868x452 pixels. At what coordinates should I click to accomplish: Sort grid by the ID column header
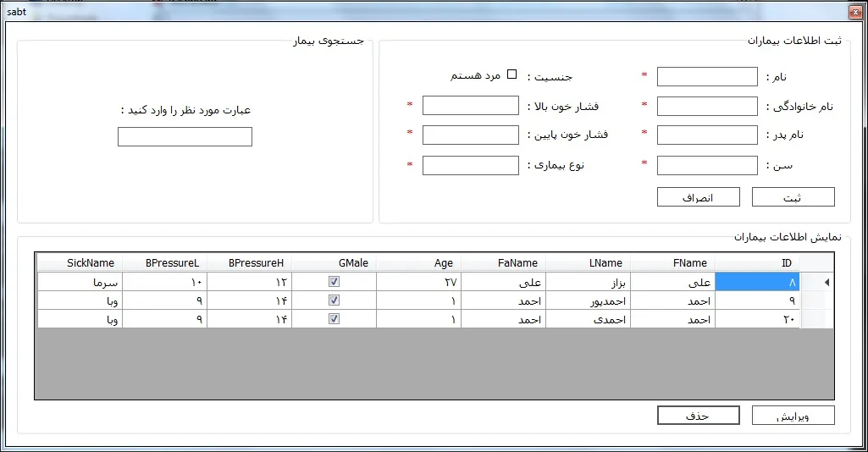pyautogui.click(x=757, y=262)
